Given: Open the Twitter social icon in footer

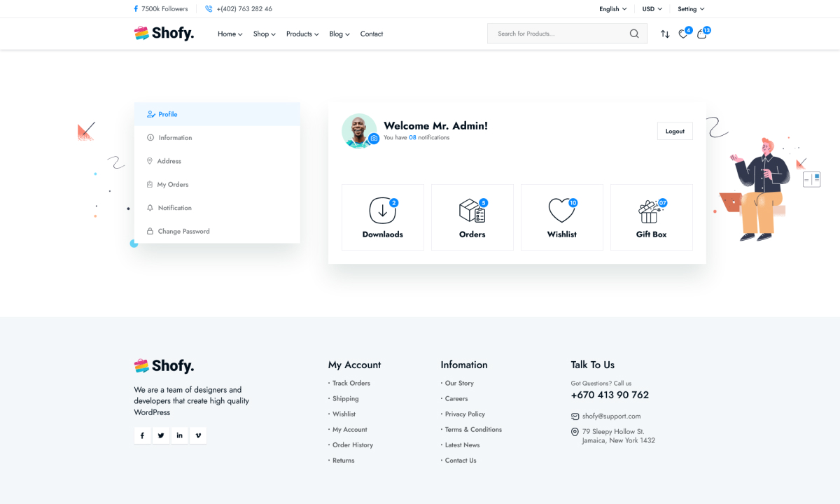Looking at the screenshot, I should [161, 435].
